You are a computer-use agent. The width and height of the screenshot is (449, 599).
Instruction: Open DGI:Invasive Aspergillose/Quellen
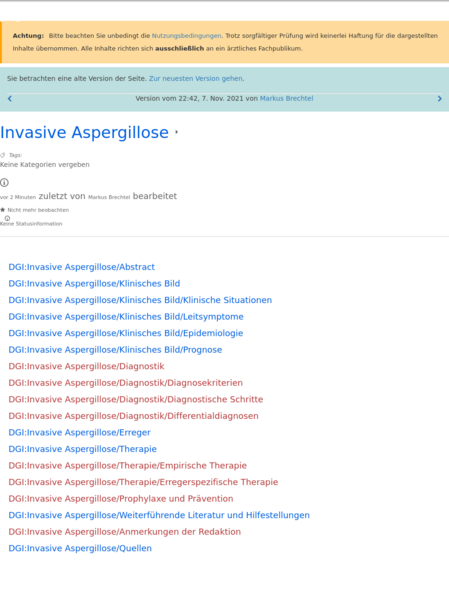coord(80,548)
